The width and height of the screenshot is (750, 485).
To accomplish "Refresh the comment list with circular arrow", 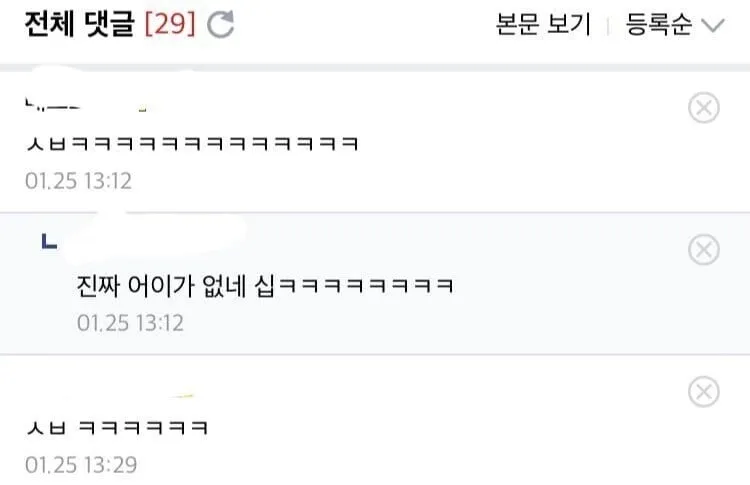I will click(x=221, y=24).
